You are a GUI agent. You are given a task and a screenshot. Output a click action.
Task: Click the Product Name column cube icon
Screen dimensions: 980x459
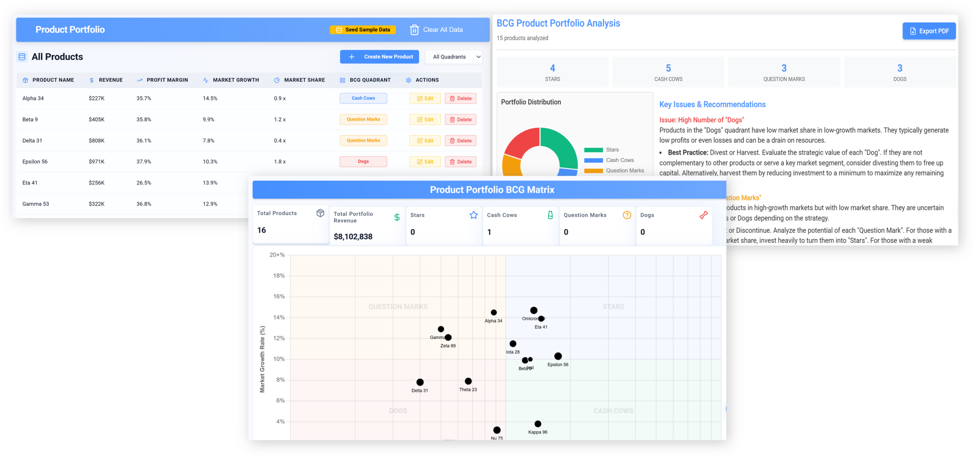[25, 80]
